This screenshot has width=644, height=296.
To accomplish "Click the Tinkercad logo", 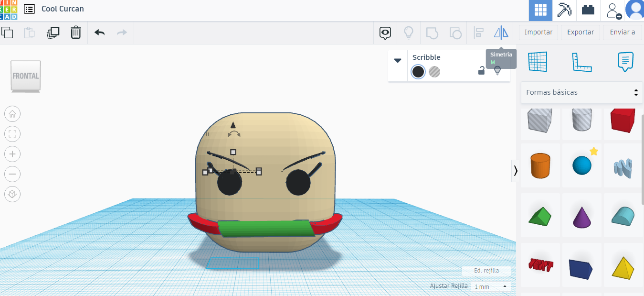I will (8, 10).
